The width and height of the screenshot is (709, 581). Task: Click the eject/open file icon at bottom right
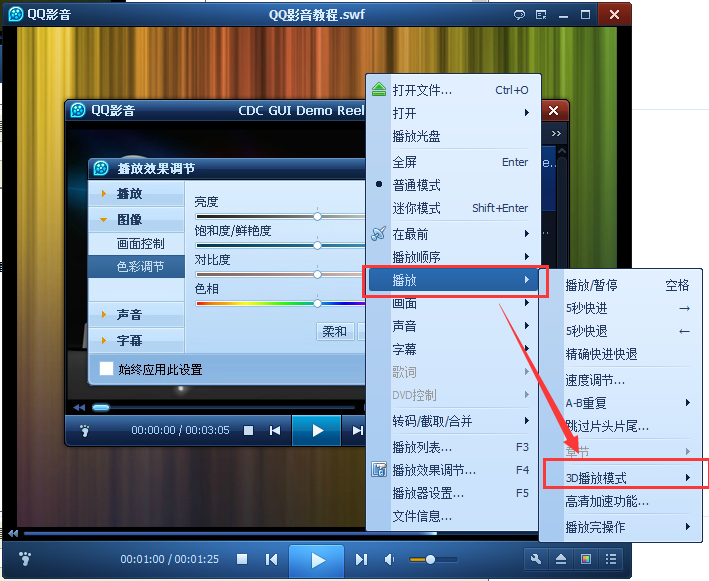[561, 559]
